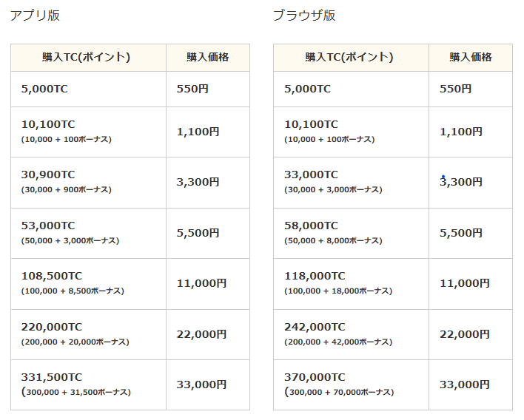Click 33,000円 price in browser table
The height and width of the screenshot is (420, 524).
point(464,385)
